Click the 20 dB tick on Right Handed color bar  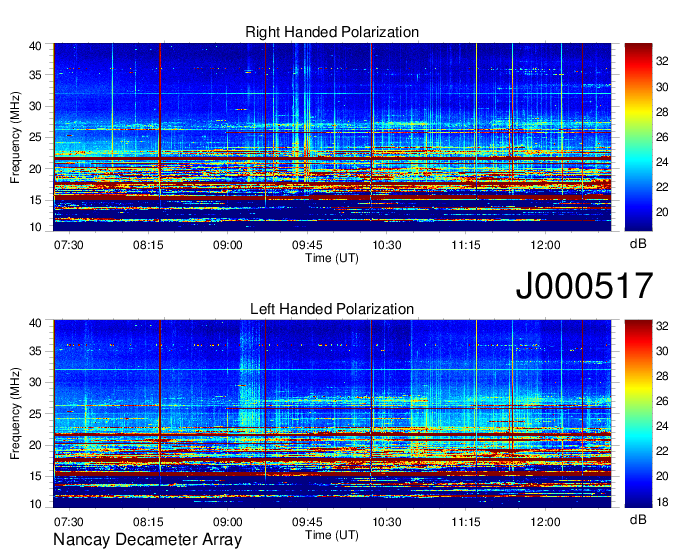click(x=662, y=212)
